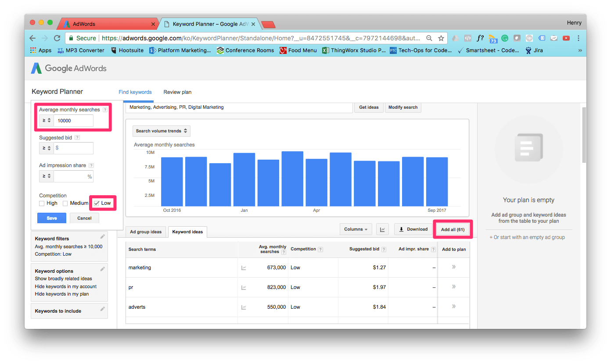Image resolution: width=611 pixels, height=364 pixels.
Task: Click the zoom magnifier icon in address bar
Action: point(429,38)
